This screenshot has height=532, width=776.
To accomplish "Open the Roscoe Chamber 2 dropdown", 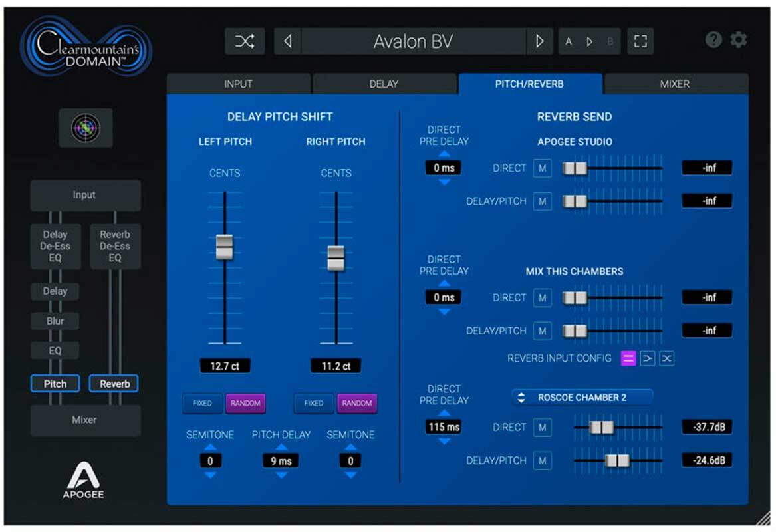I will tap(582, 398).
